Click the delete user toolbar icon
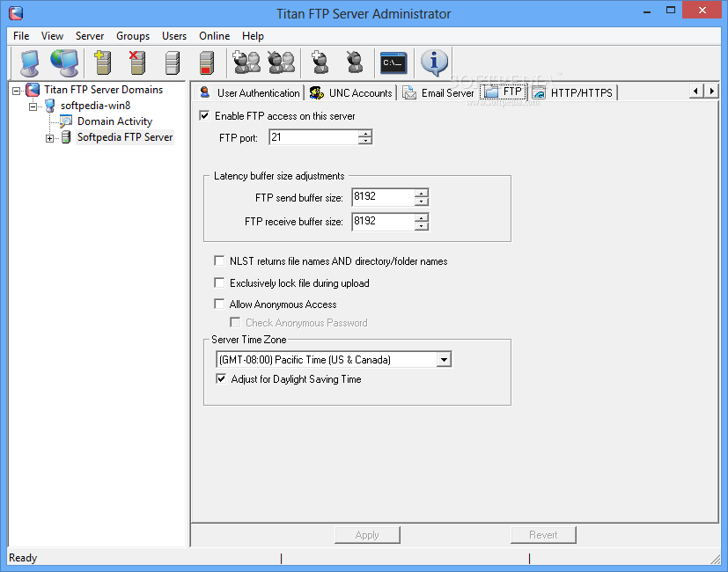728x572 pixels. tap(355, 62)
